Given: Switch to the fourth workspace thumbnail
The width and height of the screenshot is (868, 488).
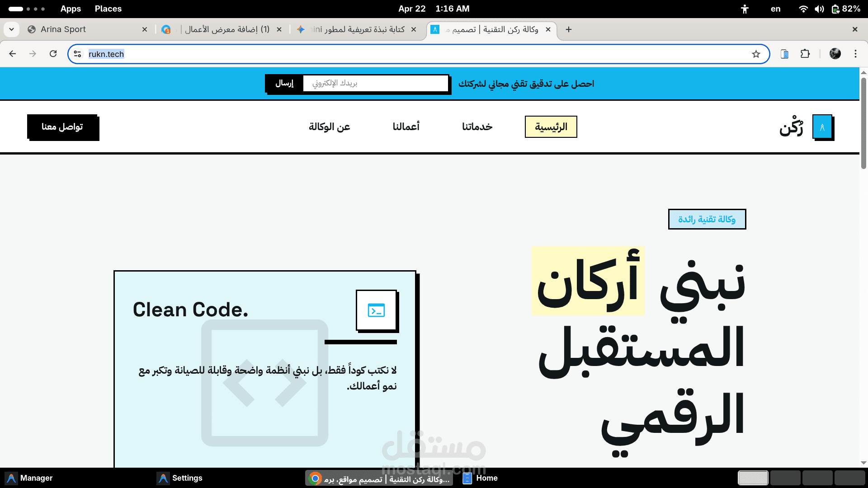Looking at the screenshot, I should coord(849,478).
